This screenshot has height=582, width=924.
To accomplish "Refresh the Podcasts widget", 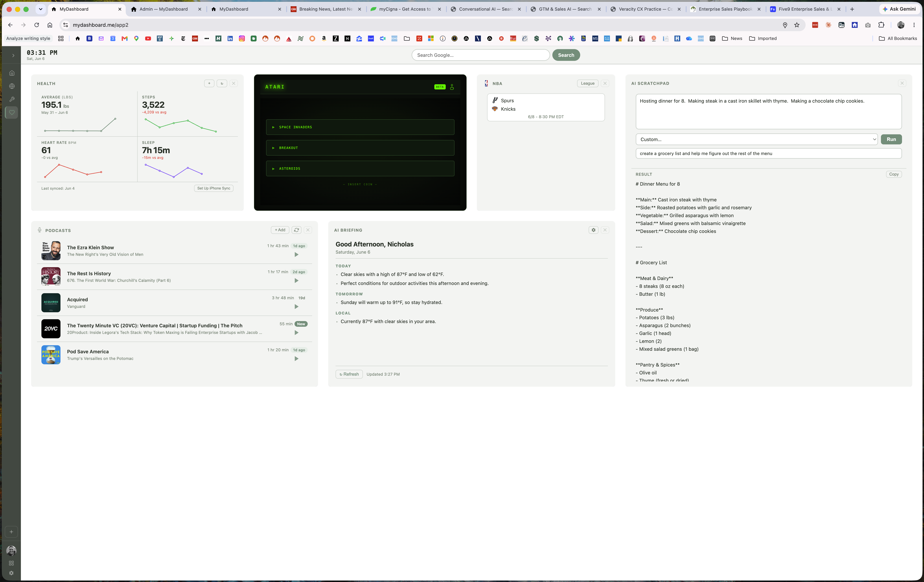I will click(297, 230).
